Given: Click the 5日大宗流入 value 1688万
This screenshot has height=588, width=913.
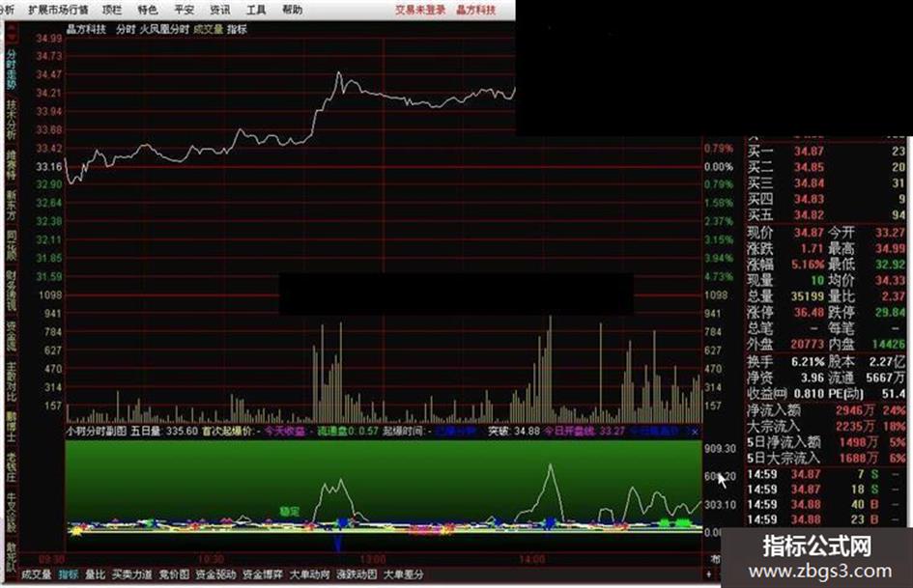Looking at the screenshot, I should click(858, 459).
